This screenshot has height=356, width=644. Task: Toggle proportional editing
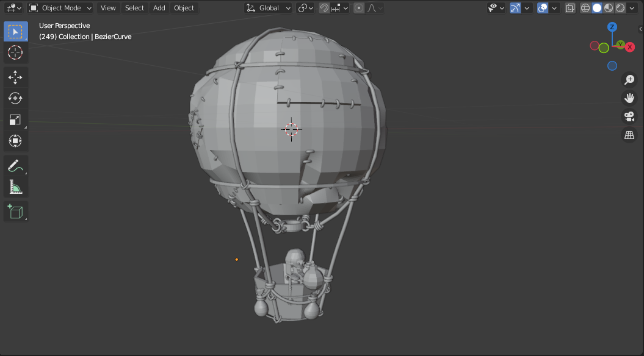pyautogui.click(x=358, y=8)
